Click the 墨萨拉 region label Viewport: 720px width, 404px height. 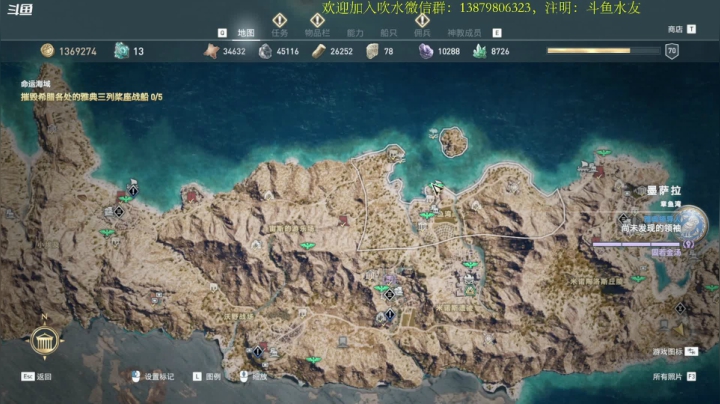click(x=664, y=190)
